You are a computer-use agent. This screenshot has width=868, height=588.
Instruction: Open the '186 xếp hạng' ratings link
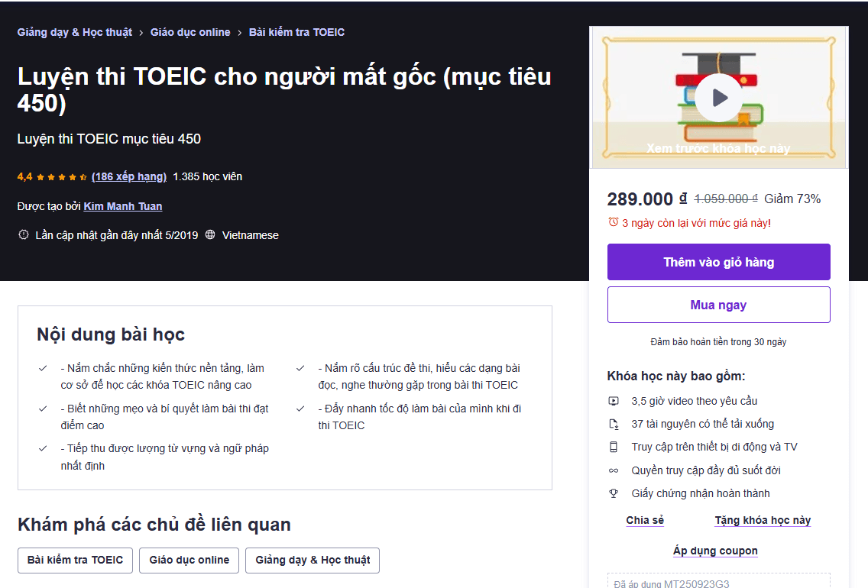pos(129,176)
